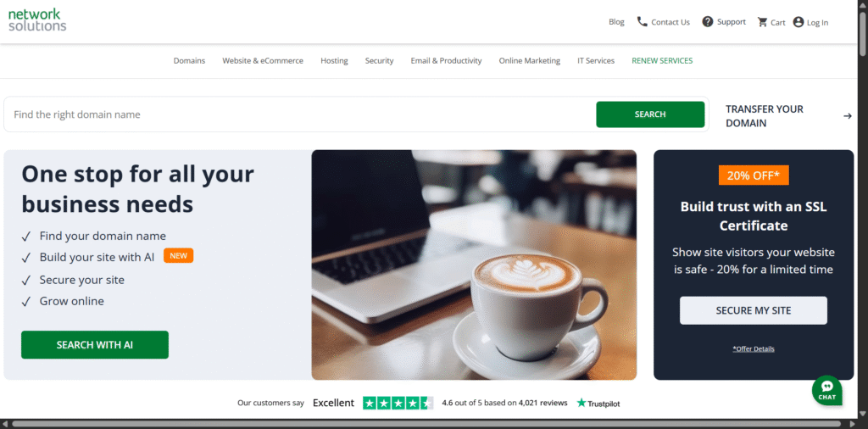The width and height of the screenshot is (868, 429).
Task: Open the shopping Cart icon
Action: point(762,22)
